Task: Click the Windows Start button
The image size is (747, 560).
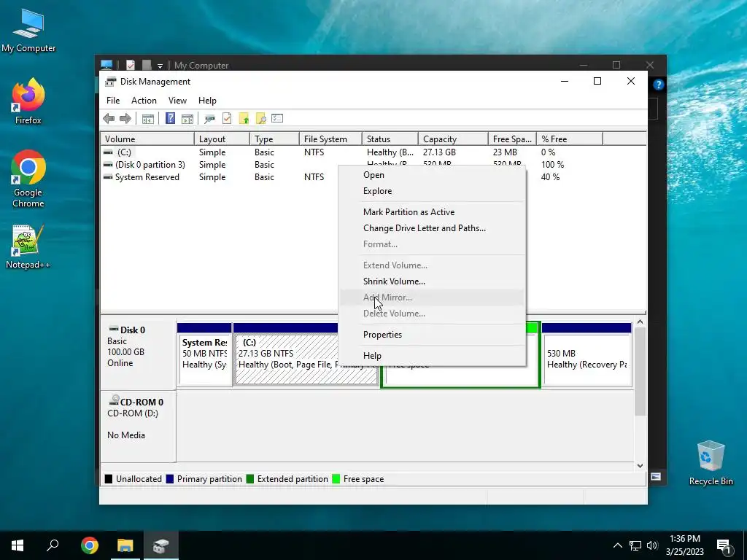Action: [x=18, y=545]
